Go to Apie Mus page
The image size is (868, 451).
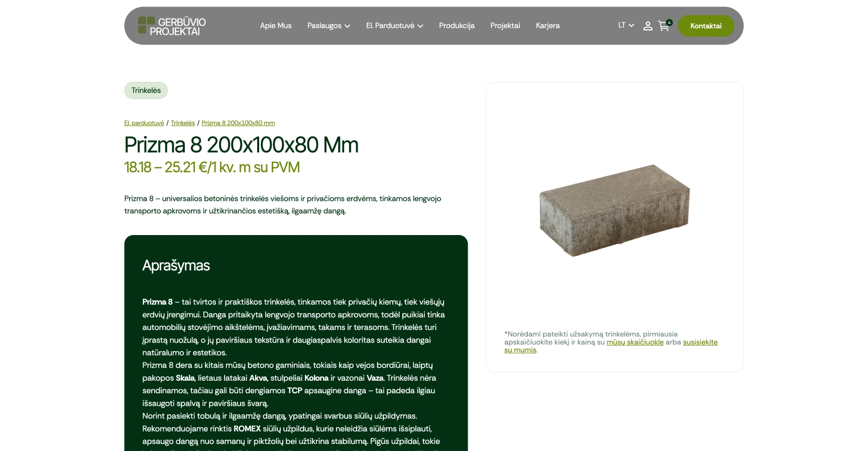[x=275, y=26]
